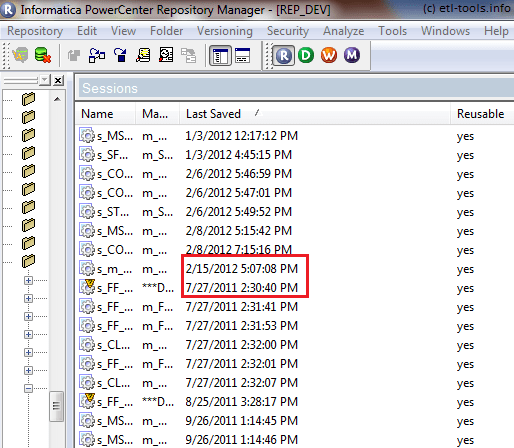Sort by Last Saved column header
The width and height of the screenshot is (514, 448).
(x=315, y=114)
